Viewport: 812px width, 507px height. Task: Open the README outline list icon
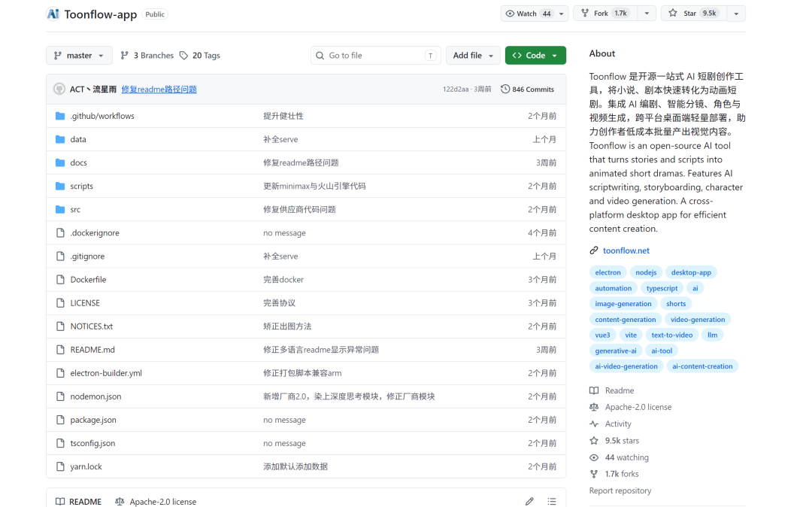552,501
